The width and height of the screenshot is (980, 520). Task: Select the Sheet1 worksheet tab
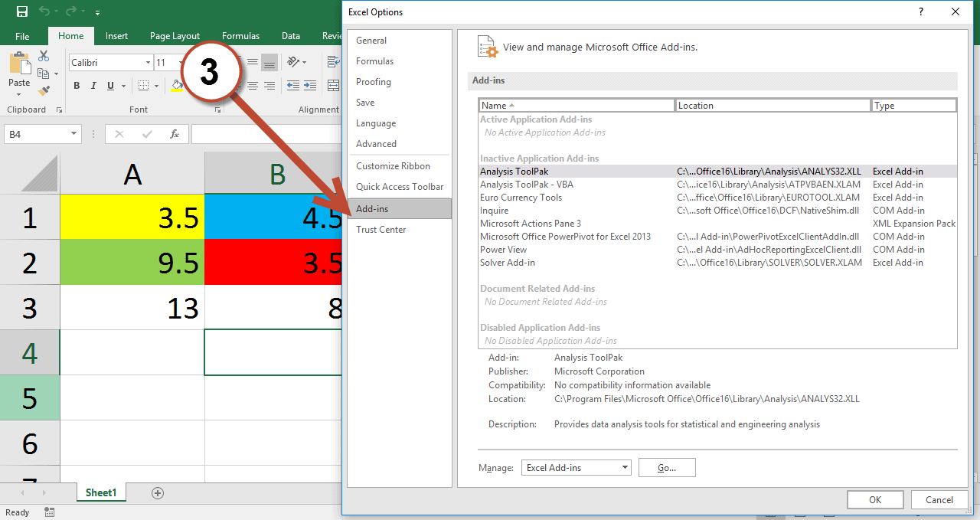coord(101,492)
